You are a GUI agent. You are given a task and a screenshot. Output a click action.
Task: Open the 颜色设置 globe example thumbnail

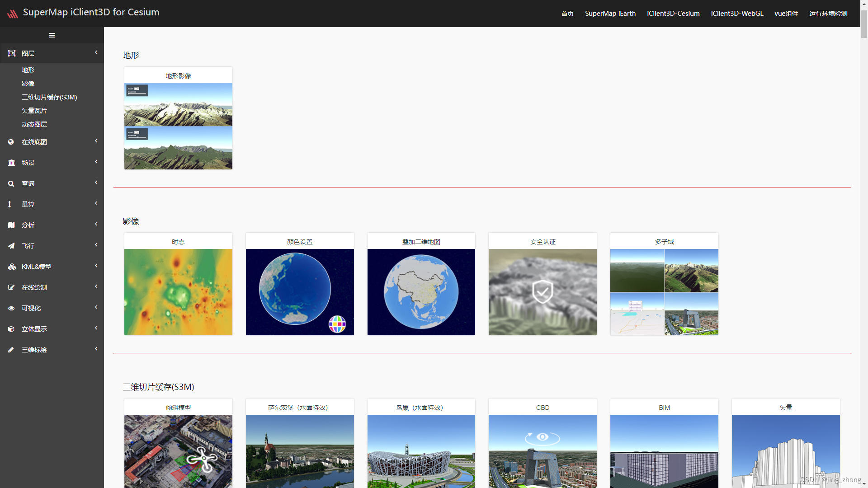300,292
